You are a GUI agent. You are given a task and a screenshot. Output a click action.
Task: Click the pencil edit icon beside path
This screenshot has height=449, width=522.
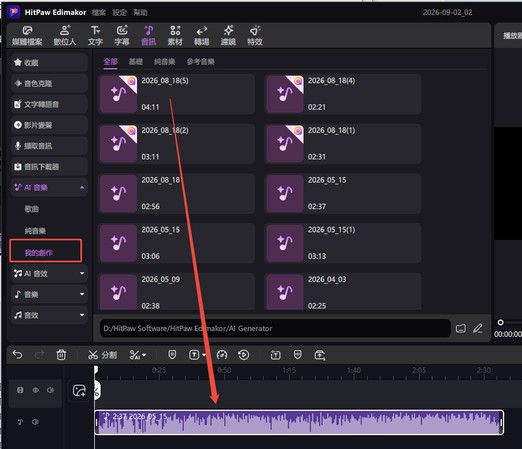478,329
